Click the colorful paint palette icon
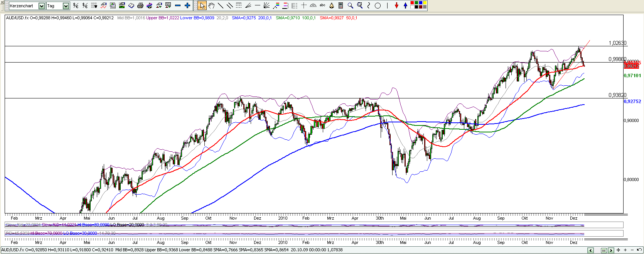The width and height of the screenshot is (644, 254). pyautogui.click(x=150, y=5)
